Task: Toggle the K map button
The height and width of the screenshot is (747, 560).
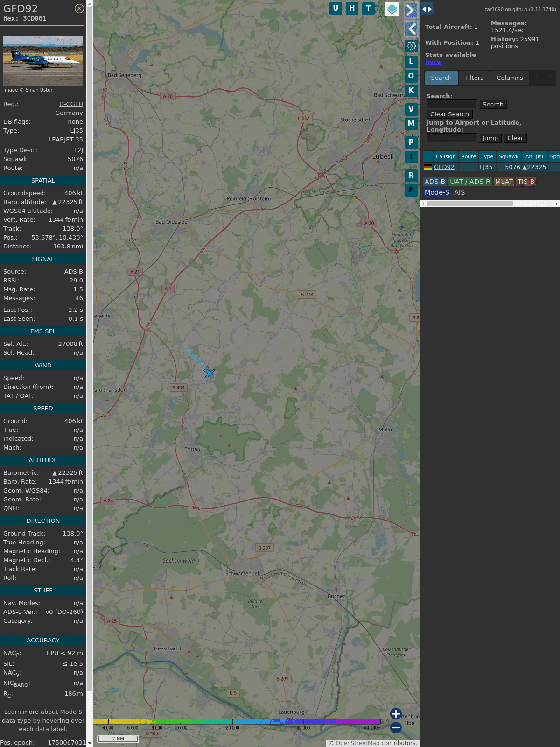Action: [411, 90]
